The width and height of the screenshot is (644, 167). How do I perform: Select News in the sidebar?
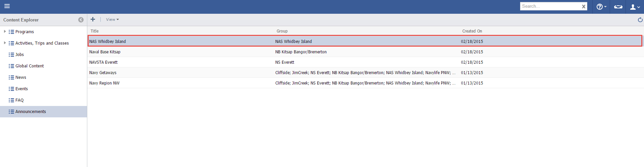click(20, 77)
